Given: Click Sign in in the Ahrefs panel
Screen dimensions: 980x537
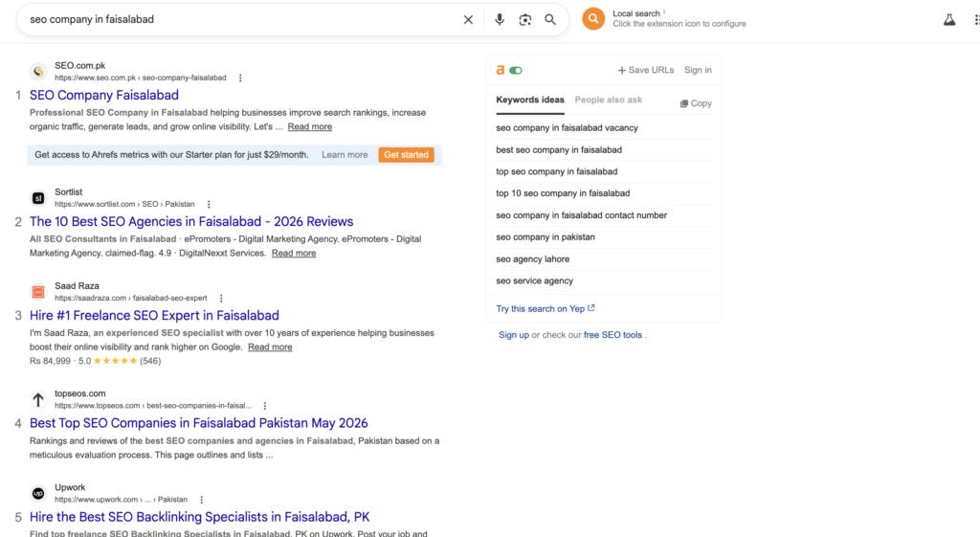Looking at the screenshot, I should click(698, 70).
